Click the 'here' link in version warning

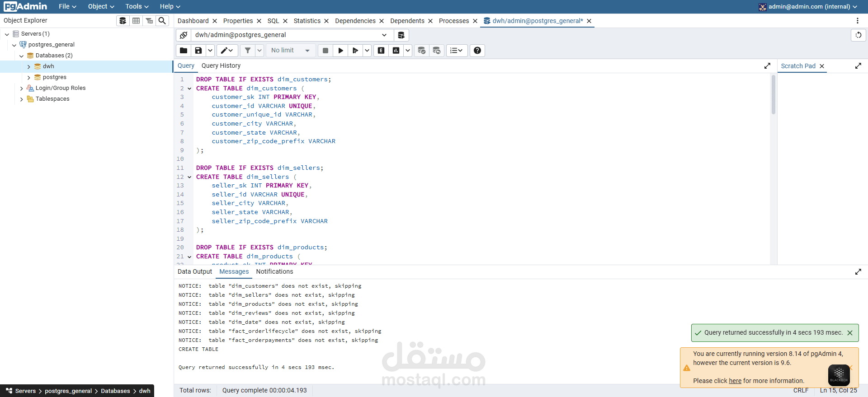point(735,381)
